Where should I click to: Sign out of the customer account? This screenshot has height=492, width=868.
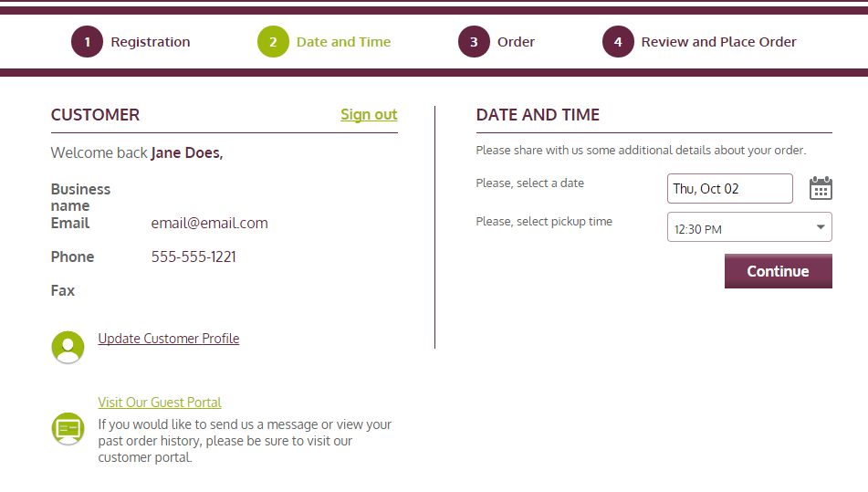pyautogui.click(x=369, y=115)
